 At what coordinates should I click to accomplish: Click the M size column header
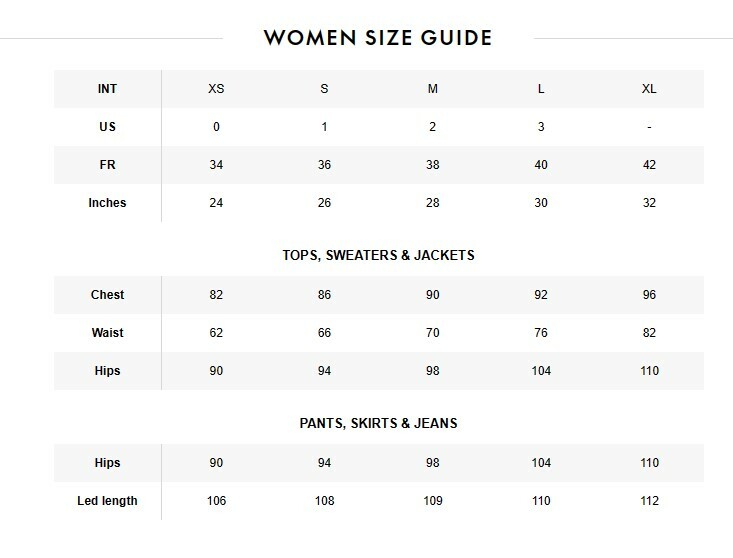433,89
